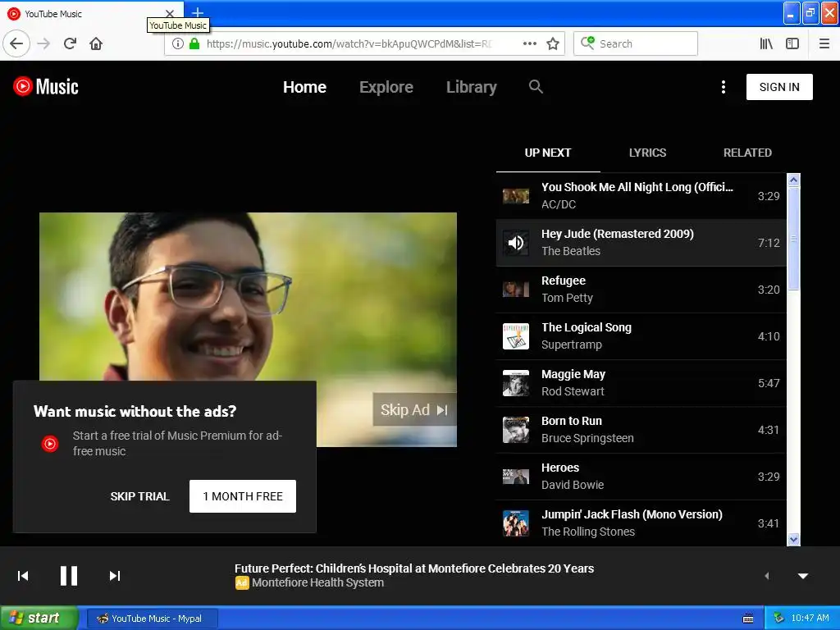
Task: Close the YouTube Music tab
Action: (170, 13)
